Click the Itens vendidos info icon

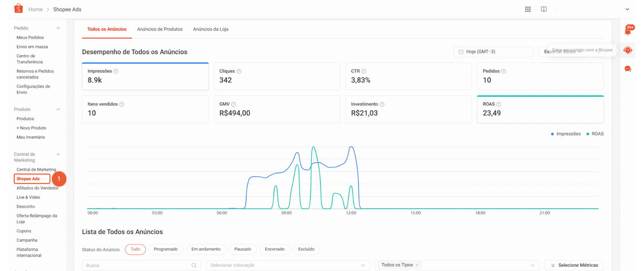coord(122,104)
